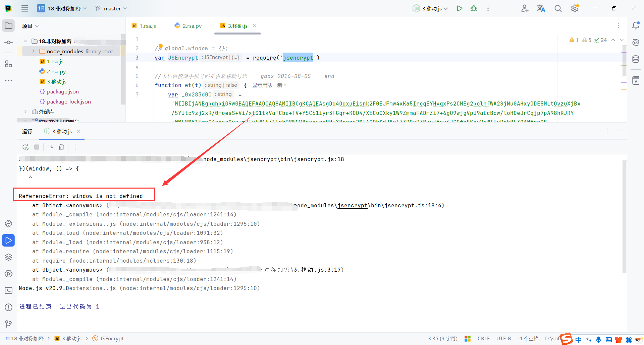Open the Python Packages layers icon
This screenshot has width=644, height=345.
[x=8, y=257]
